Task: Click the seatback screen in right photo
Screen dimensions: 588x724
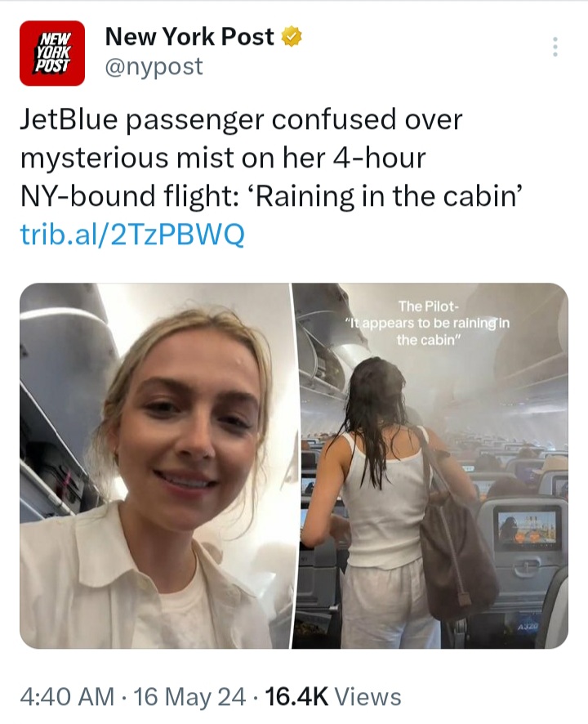Action: (529, 527)
